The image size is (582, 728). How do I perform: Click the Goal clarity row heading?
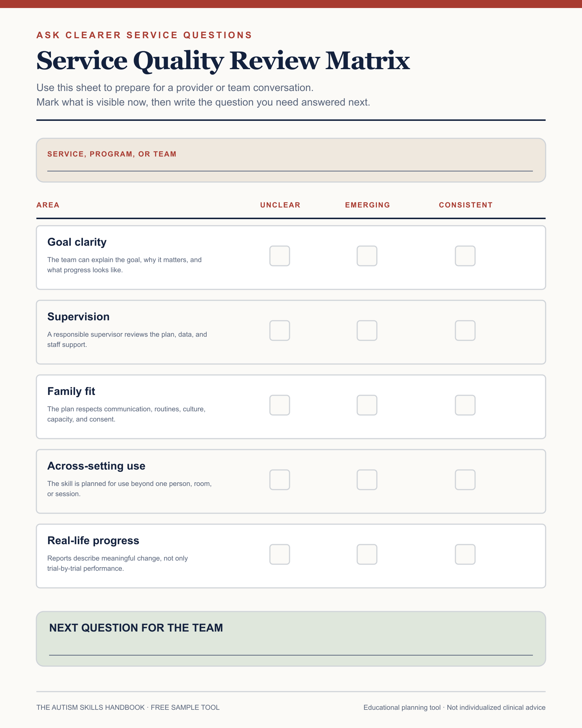tap(77, 242)
